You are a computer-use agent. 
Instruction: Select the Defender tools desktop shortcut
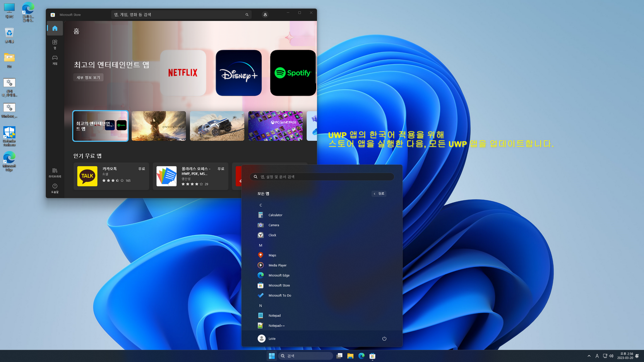(x=9, y=136)
